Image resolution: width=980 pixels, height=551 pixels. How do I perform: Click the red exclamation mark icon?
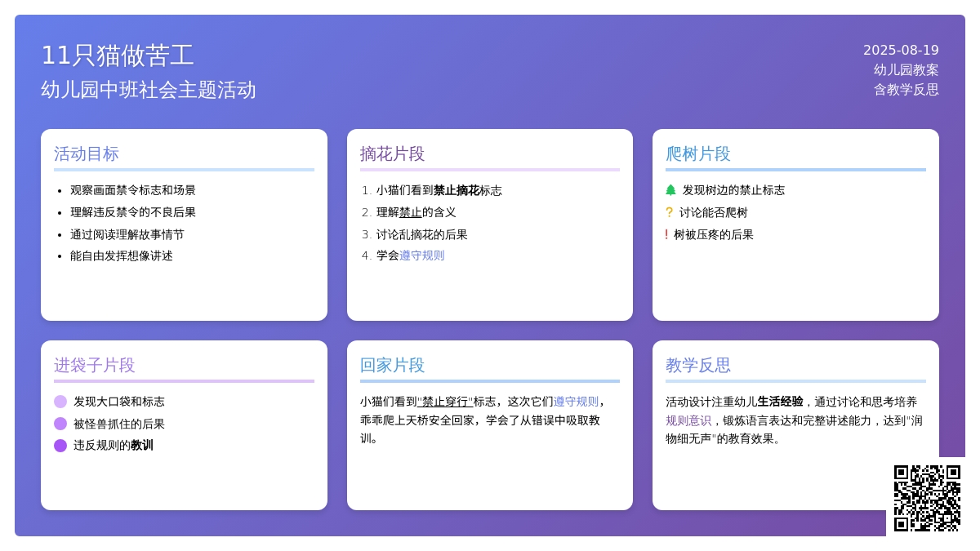666,234
